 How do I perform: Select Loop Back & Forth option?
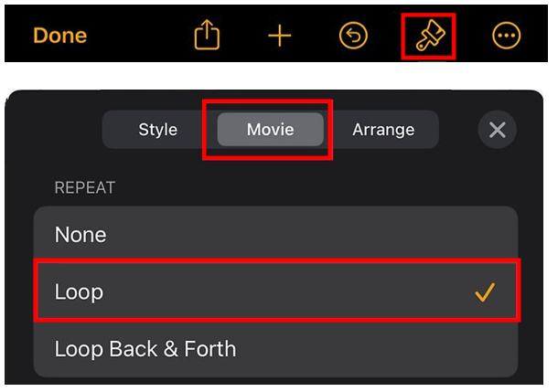[275, 349]
